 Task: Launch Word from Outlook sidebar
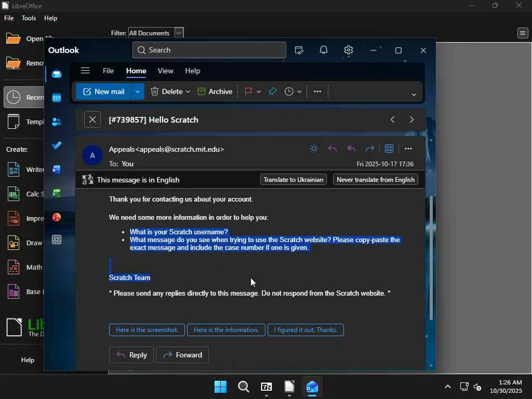pos(57,169)
